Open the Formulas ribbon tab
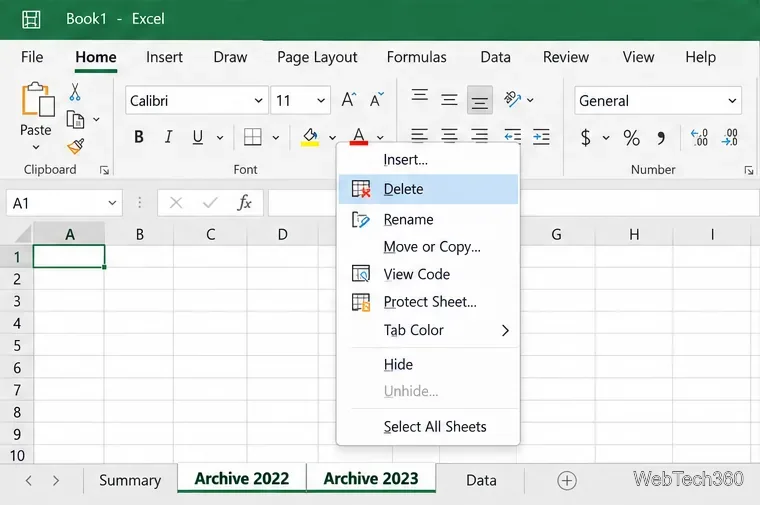The height and width of the screenshot is (505, 760). click(416, 57)
